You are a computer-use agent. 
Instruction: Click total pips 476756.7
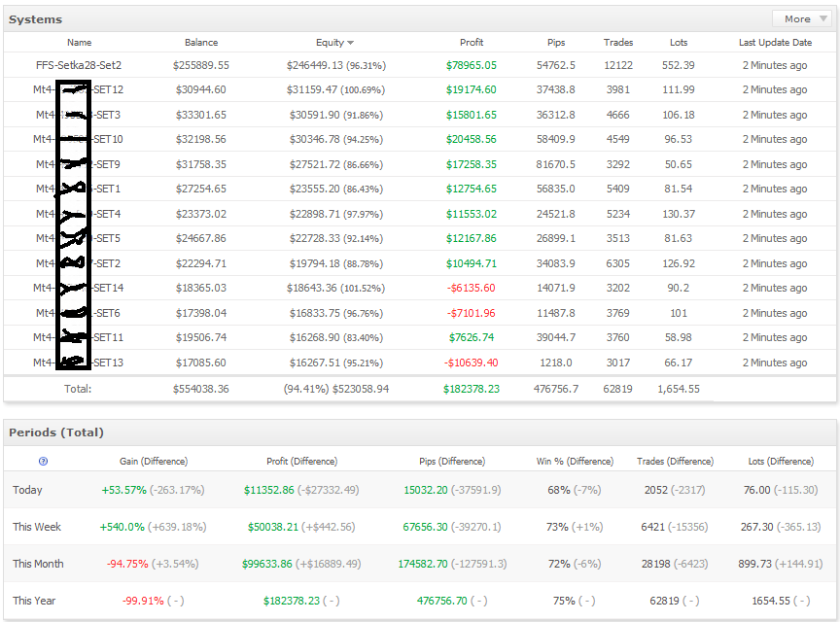[556, 389]
